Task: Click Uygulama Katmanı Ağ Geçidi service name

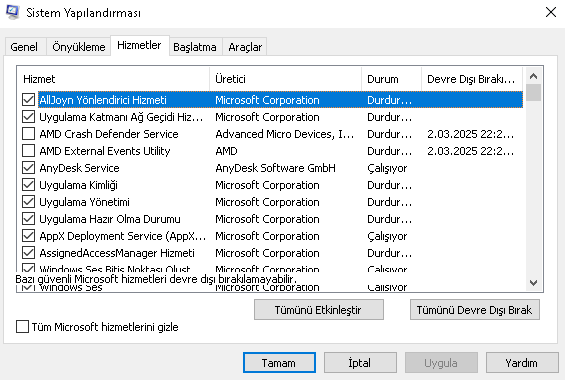Action: [121, 117]
